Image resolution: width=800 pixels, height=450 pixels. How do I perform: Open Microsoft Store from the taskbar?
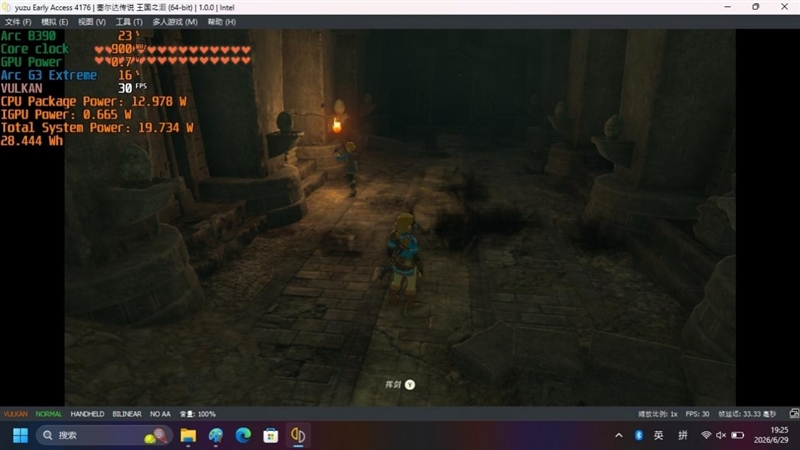point(270,435)
